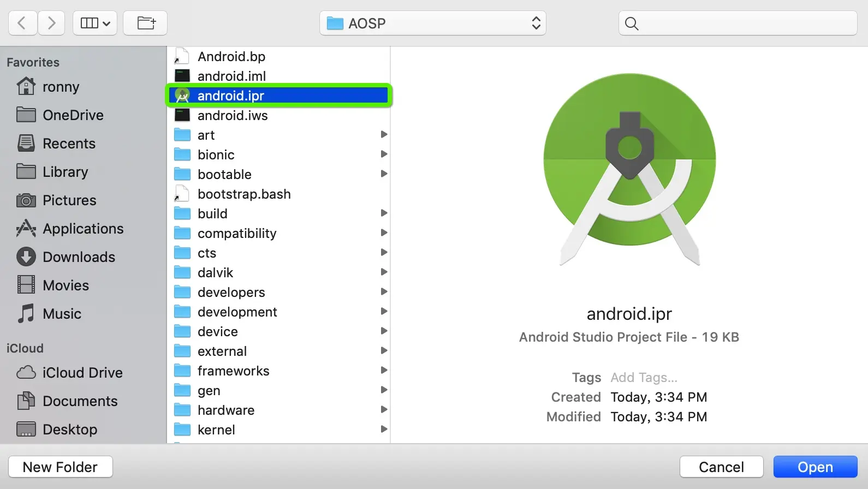Click the art folder icon
Image resolution: width=868 pixels, height=489 pixels.
click(x=182, y=134)
